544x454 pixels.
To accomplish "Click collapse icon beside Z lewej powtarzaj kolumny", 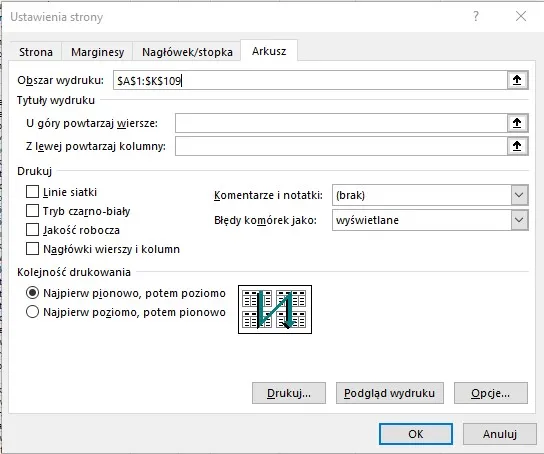I will click(517, 146).
